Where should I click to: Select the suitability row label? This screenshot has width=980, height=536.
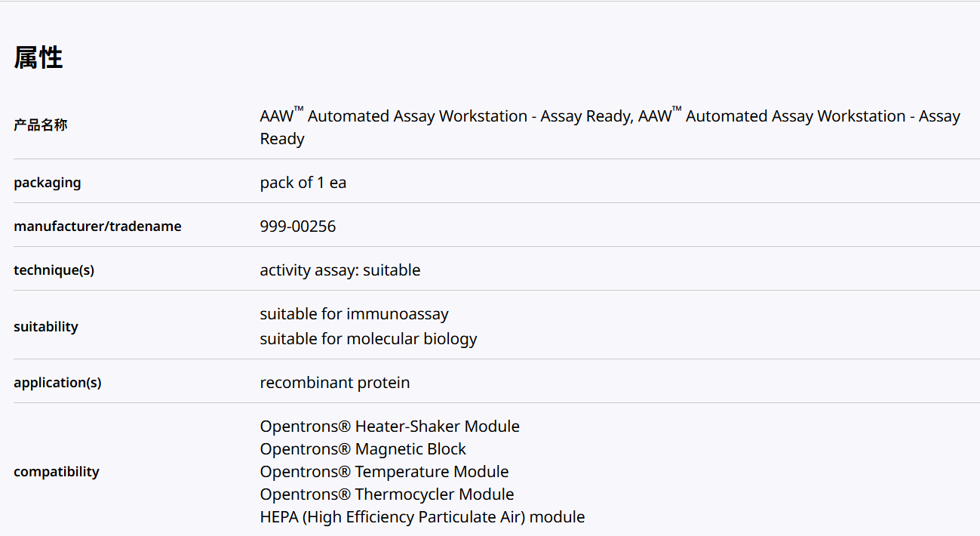[46, 327]
